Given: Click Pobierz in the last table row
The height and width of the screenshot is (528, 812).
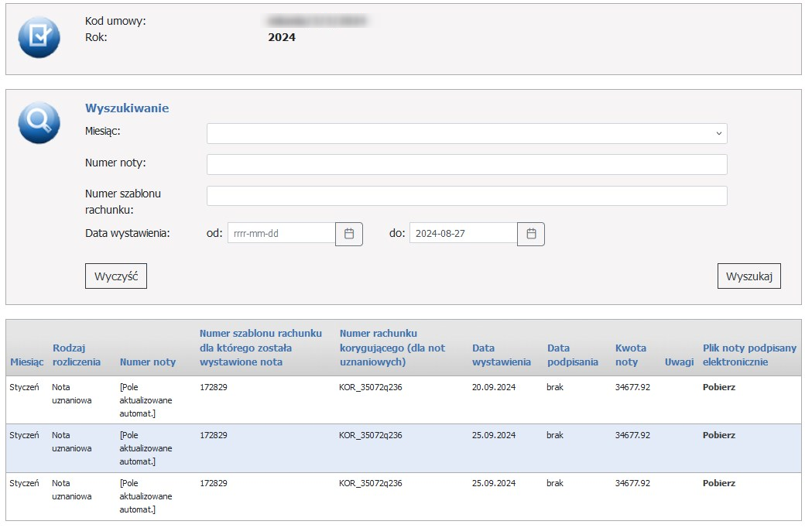Looking at the screenshot, I should [x=718, y=483].
